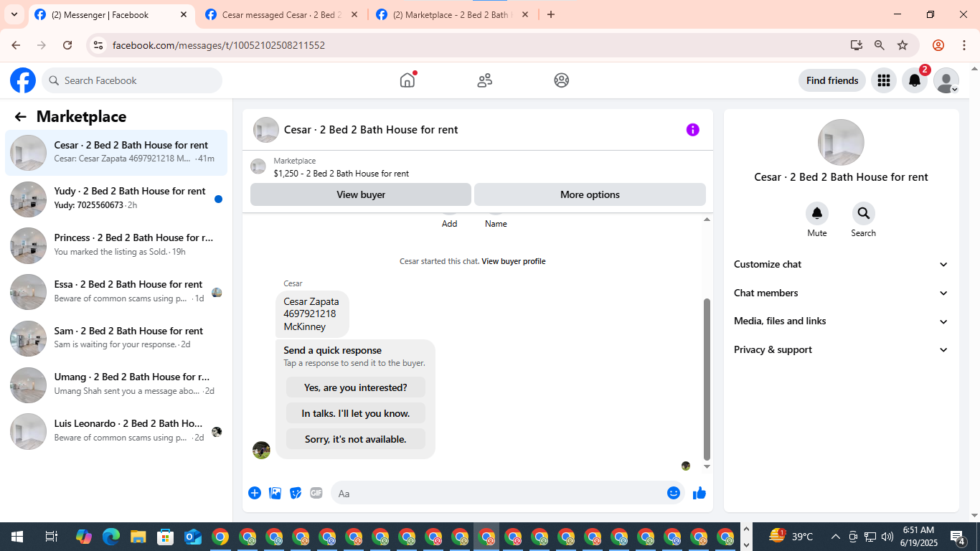980x551 pixels.
Task: Open more actions plus icon in composer
Action: coord(255,493)
